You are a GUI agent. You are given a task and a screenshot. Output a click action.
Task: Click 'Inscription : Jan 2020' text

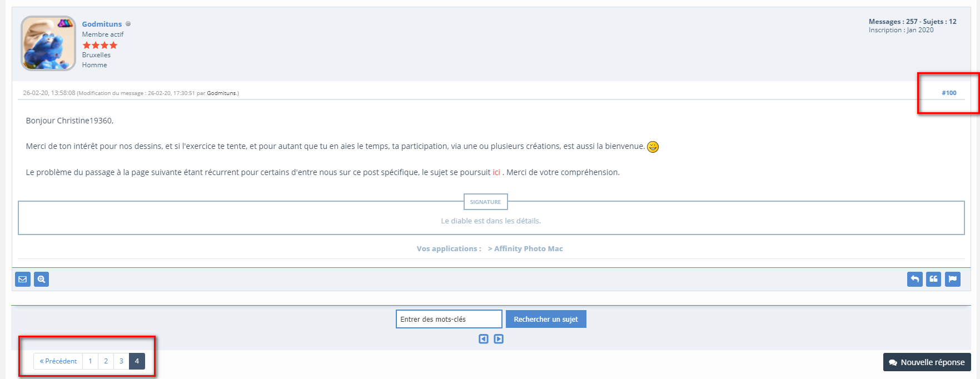click(x=901, y=30)
